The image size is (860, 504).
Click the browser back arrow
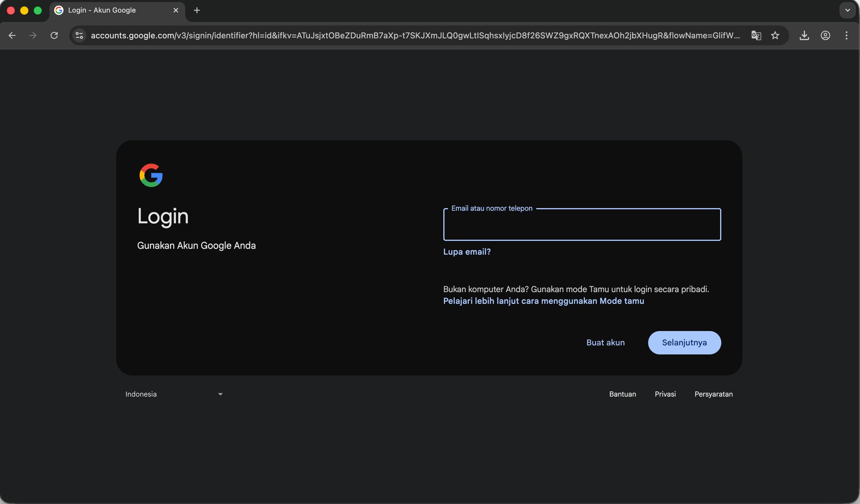[12, 35]
